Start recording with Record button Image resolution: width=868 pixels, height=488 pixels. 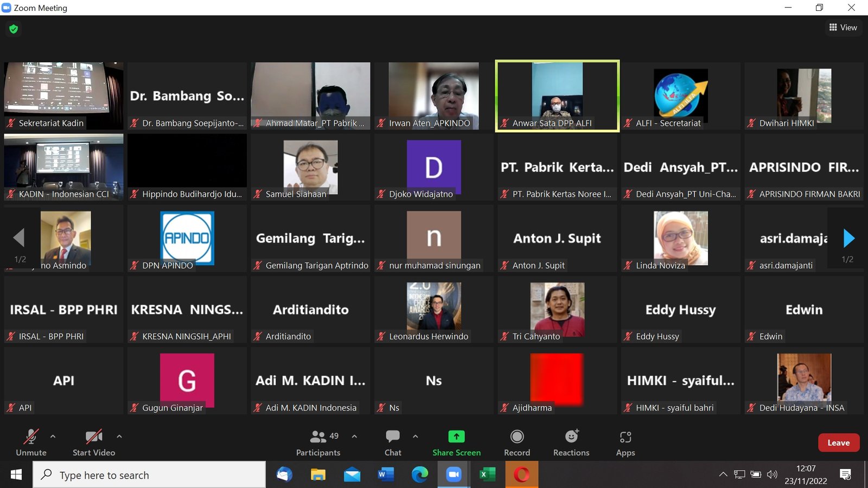pyautogui.click(x=517, y=442)
